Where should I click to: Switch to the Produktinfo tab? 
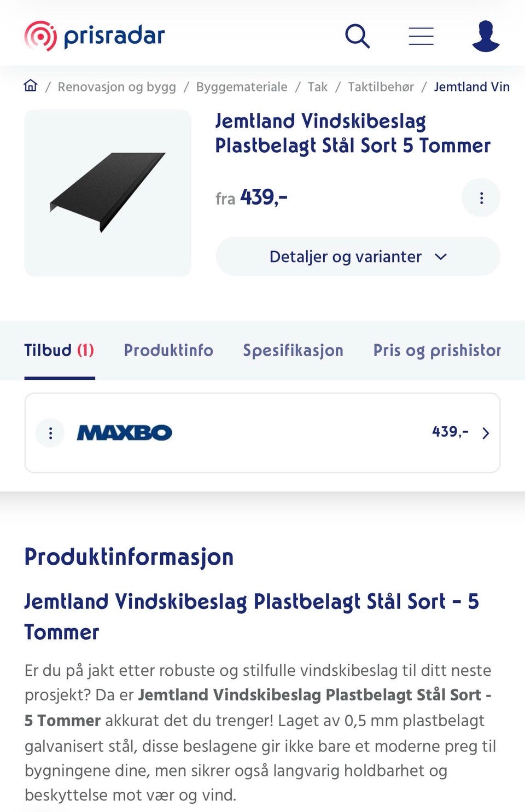pyautogui.click(x=168, y=350)
